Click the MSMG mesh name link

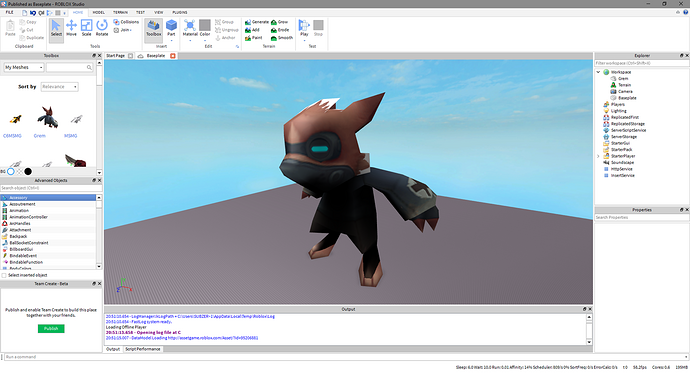coord(70,136)
